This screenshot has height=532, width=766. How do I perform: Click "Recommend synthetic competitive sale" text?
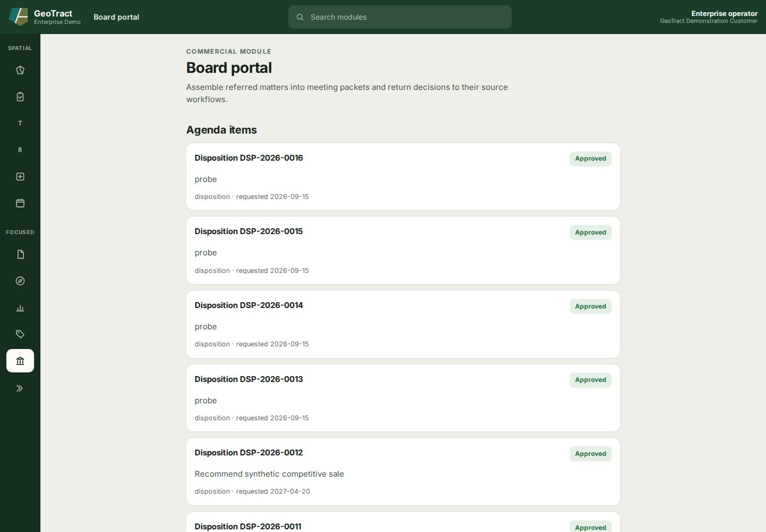[269, 474]
